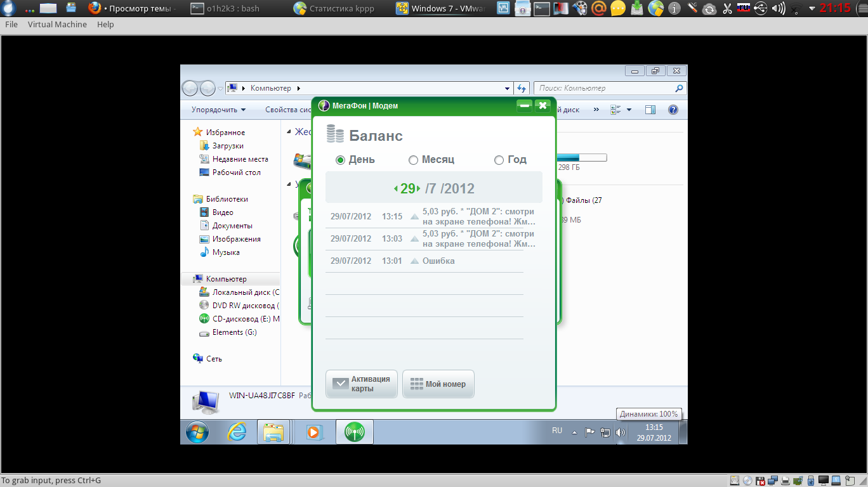The height and width of the screenshot is (487, 868).
Task: Click the Explorer back navigation button
Action: (190, 88)
